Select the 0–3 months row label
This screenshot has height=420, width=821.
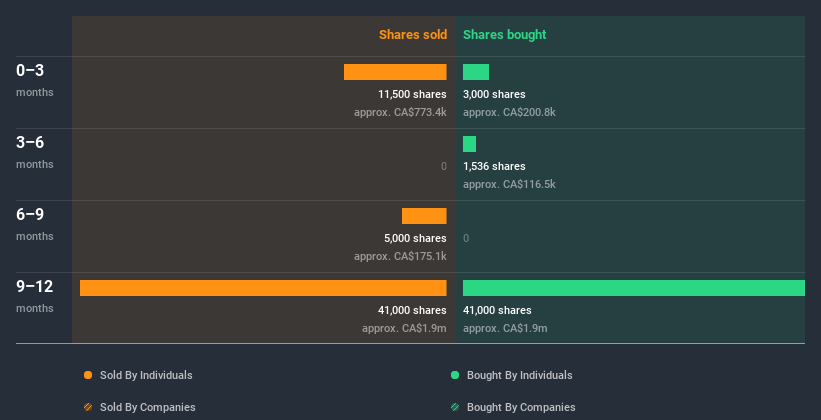click(x=35, y=80)
